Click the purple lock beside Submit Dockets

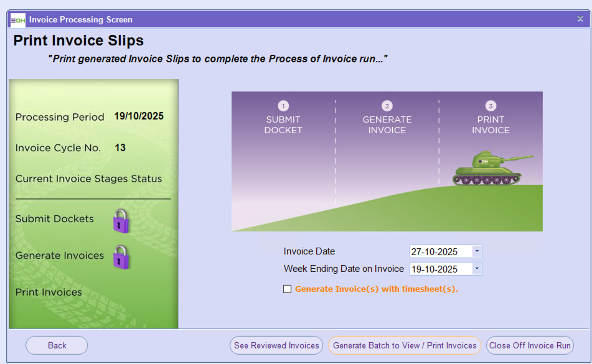click(121, 221)
